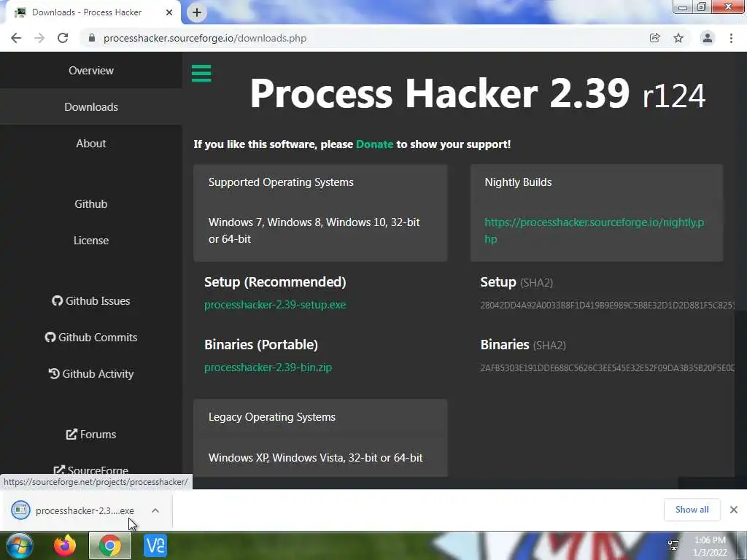Expand the download item options chevron
747x560 pixels.
tap(155, 510)
